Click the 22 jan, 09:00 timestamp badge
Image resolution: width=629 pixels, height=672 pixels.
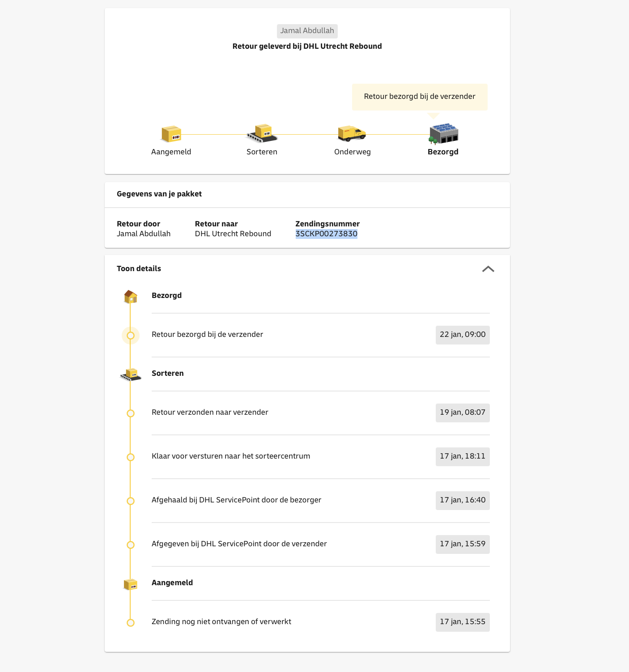[463, 335]
